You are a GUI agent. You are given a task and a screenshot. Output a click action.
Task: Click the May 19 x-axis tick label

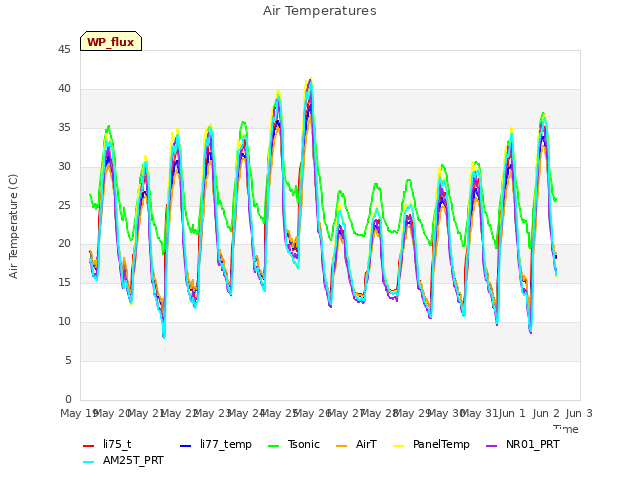(78, 413)
